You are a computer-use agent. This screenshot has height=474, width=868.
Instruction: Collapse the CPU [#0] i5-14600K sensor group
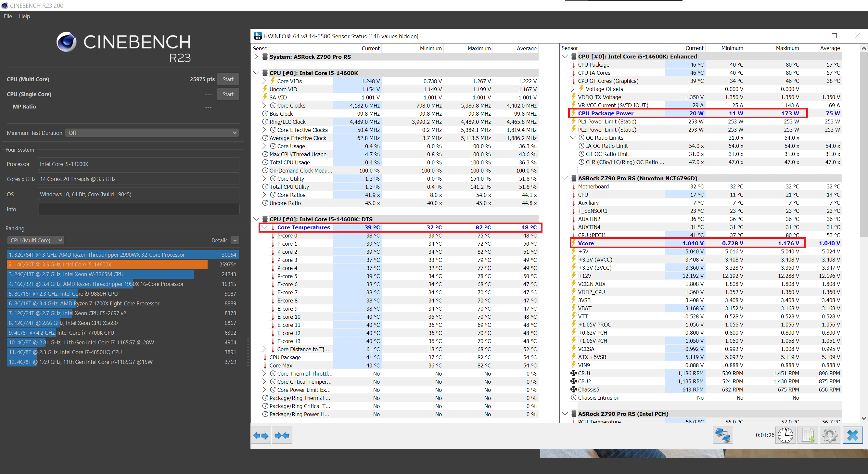pos(256,73)
